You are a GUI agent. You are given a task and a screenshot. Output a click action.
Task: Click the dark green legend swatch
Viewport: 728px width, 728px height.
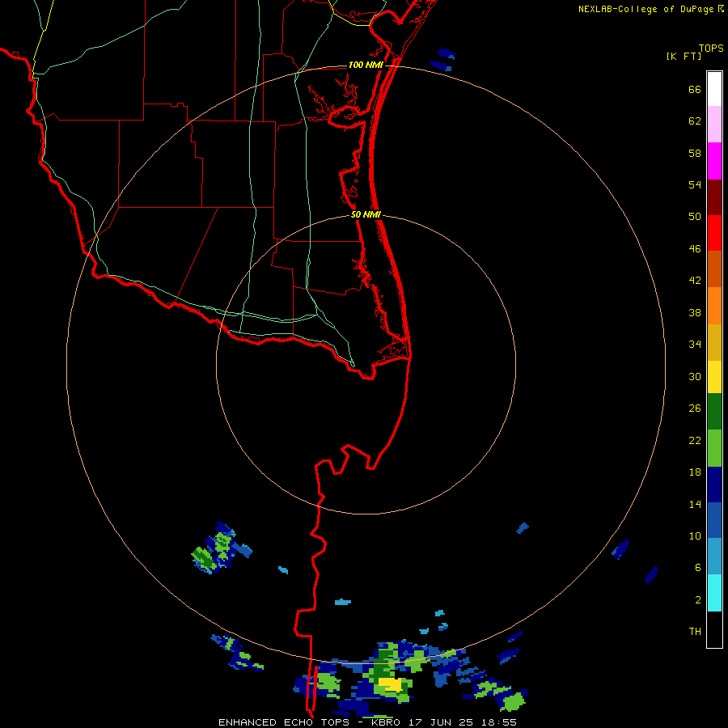tap(714, 412)
